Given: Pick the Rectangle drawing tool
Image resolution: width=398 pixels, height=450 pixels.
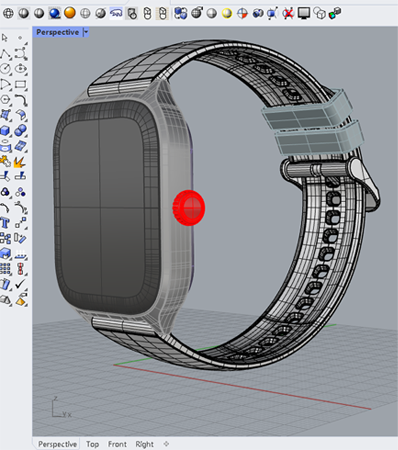Looking at the screenshot, I should click(x=21, y=84).
